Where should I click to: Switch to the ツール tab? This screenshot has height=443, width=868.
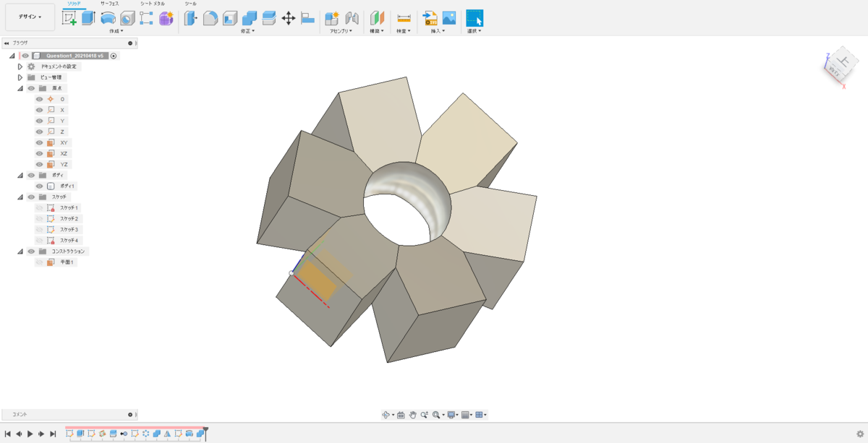pos(190,4)
